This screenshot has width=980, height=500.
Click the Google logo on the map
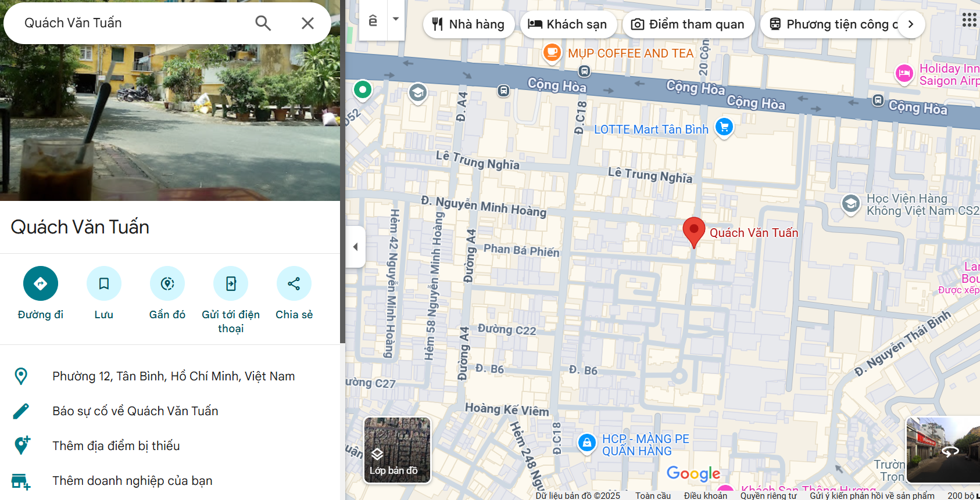coord(693,473)
